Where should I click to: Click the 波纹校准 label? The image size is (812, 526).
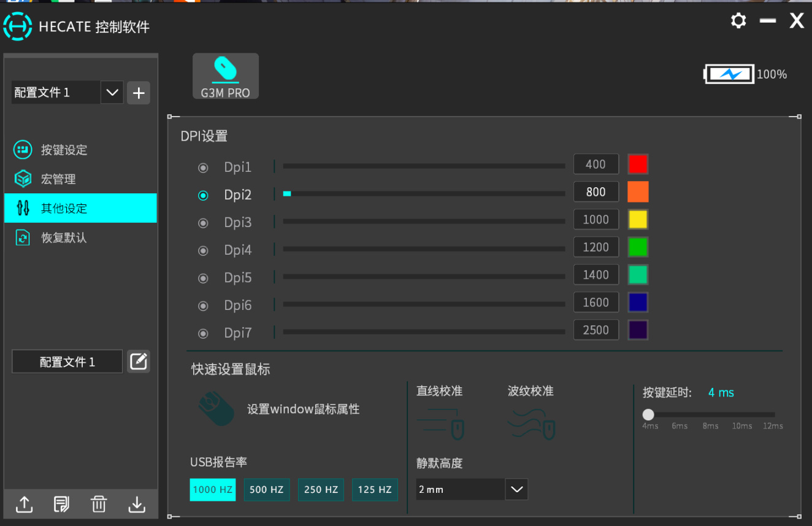(530, 391)
